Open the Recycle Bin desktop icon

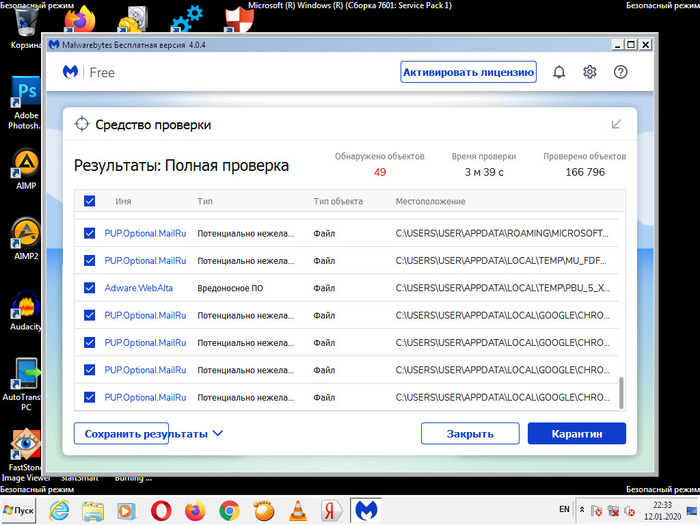click(25, 28)
